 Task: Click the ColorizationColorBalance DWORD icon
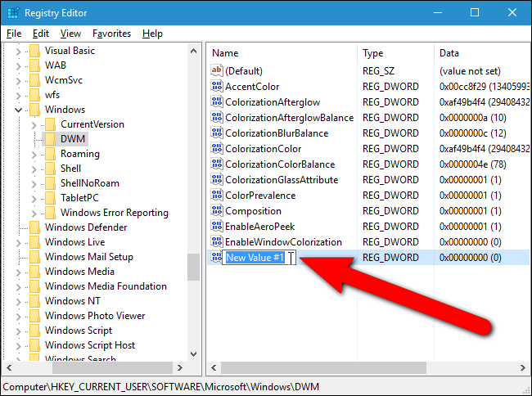tap(216, 164)
